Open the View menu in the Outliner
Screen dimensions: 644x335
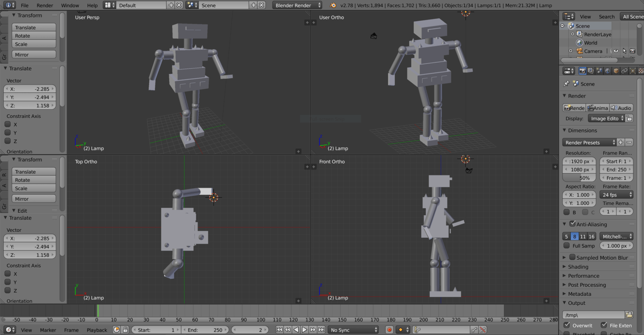point(585,16)
